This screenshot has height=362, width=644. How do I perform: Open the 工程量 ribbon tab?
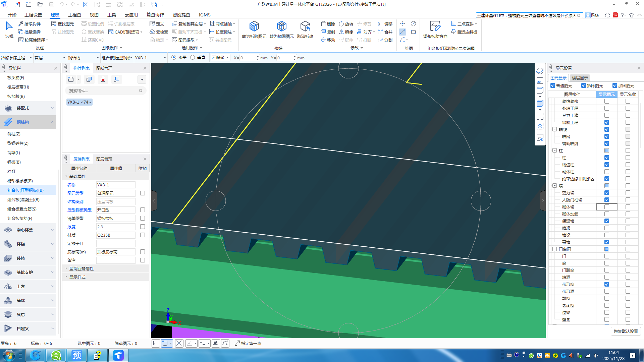[x=74, y=15]
